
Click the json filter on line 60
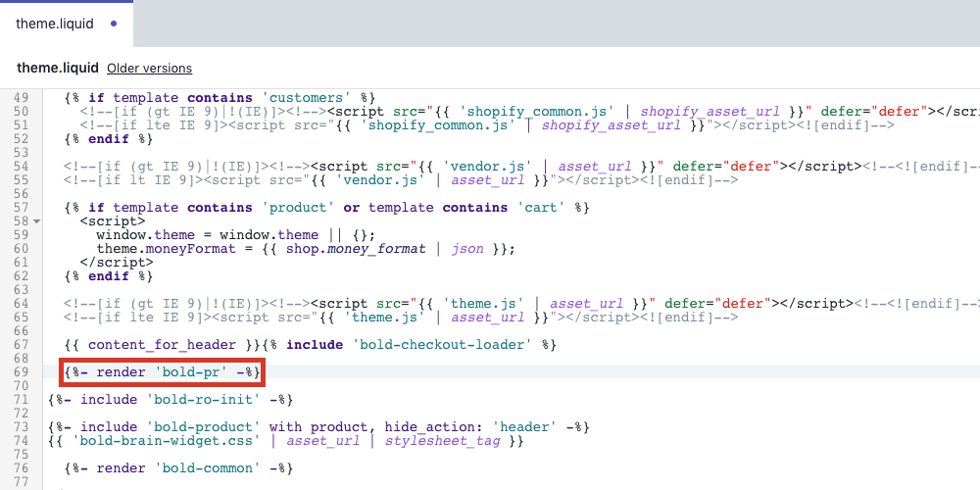(466, 249)
